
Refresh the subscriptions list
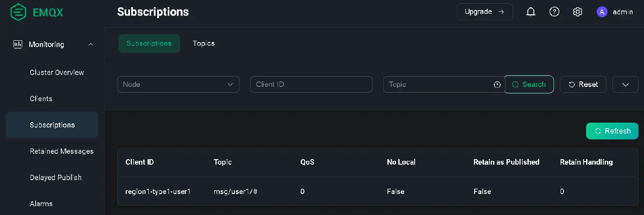pos(612,131)
